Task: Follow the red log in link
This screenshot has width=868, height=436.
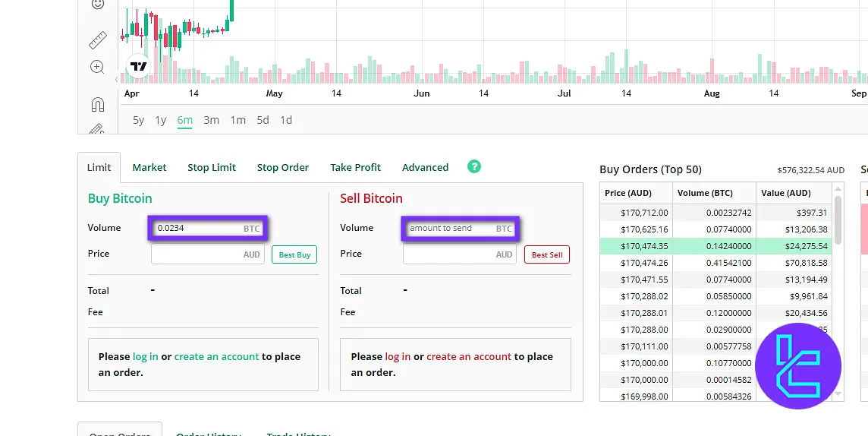Action: [398, 357]
